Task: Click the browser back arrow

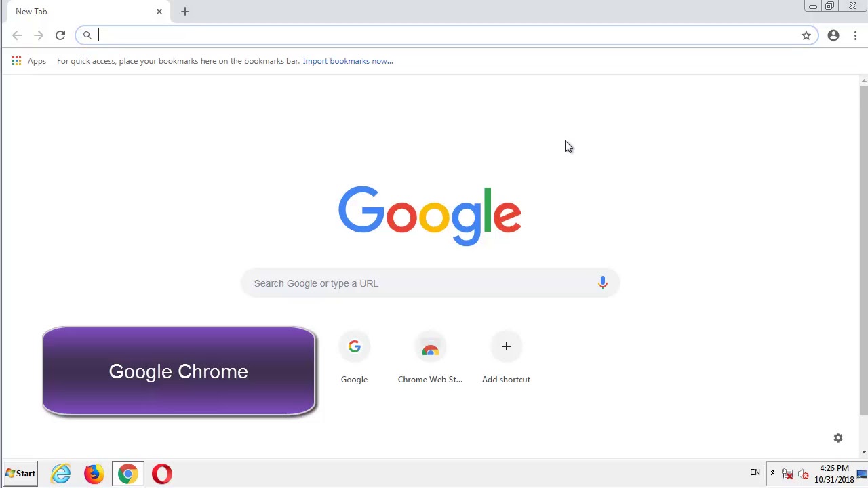Action: coord(17,35)
